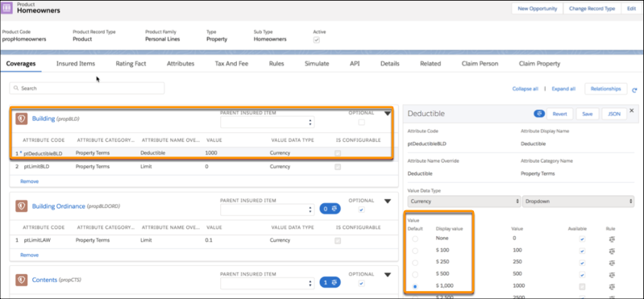Click the Contents coverage shield icon
Image resolution: width=644 pixels, height=299 pixels.
pos(21,280)
